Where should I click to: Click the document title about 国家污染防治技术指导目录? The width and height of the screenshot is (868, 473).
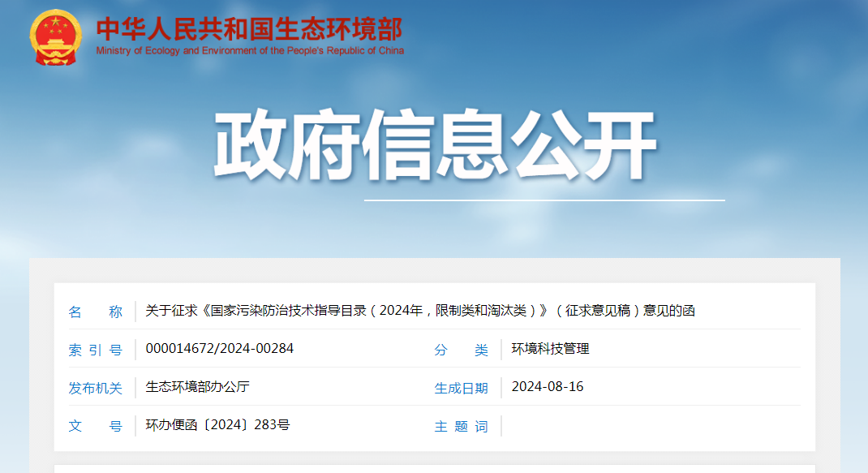420,311
